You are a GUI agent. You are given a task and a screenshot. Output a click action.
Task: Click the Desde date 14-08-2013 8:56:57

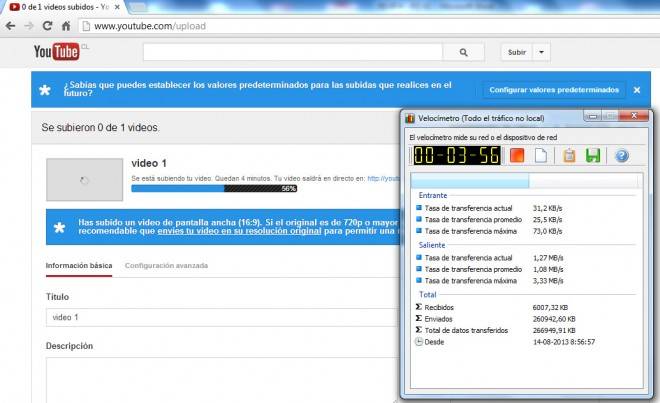click(x=564, y=342)
